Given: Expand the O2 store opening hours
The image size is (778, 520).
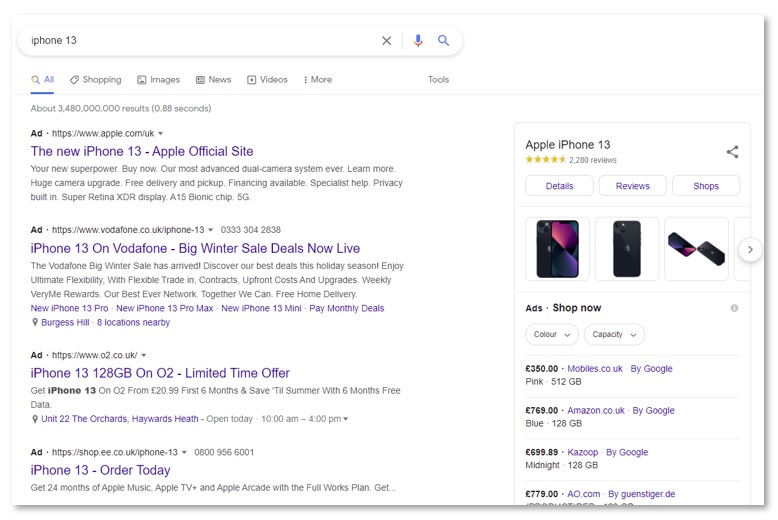Looking at the screenshot, I should 345,419.
